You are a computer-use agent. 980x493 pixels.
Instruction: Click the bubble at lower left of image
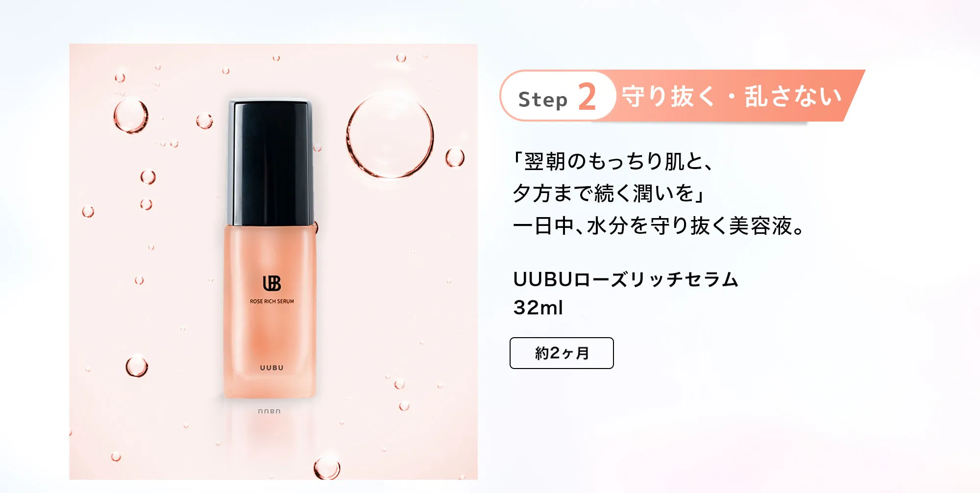click(137, 366)
